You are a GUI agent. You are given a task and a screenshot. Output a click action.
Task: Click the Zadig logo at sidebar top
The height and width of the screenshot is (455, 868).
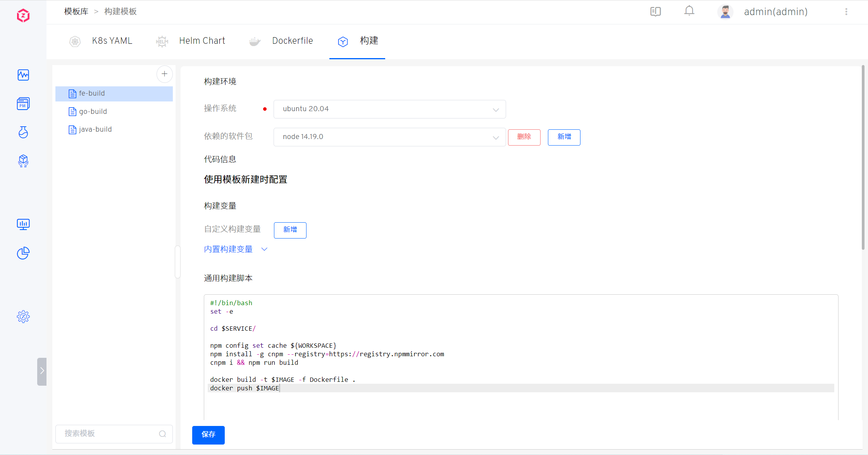coord(23,15)
